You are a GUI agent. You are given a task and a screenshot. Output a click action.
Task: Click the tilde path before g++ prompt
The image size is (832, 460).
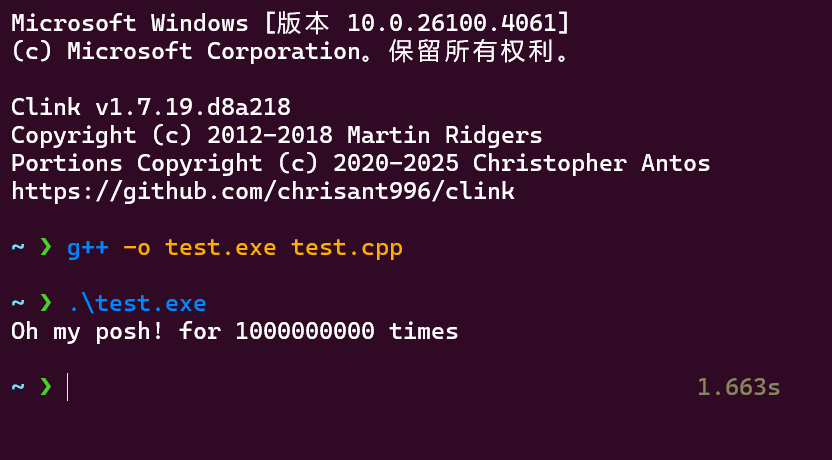tap(17, 247)
